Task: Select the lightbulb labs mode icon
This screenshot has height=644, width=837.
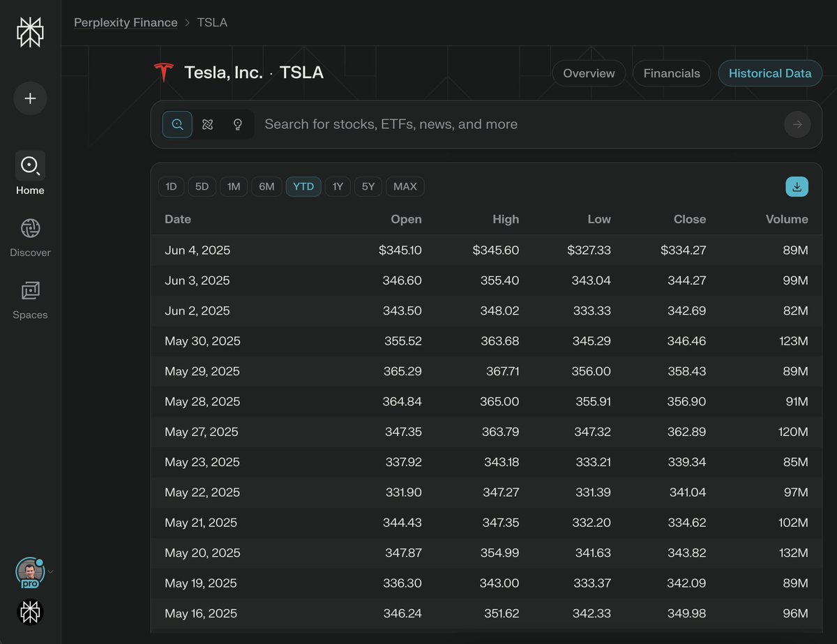Action: click(237, 124)
